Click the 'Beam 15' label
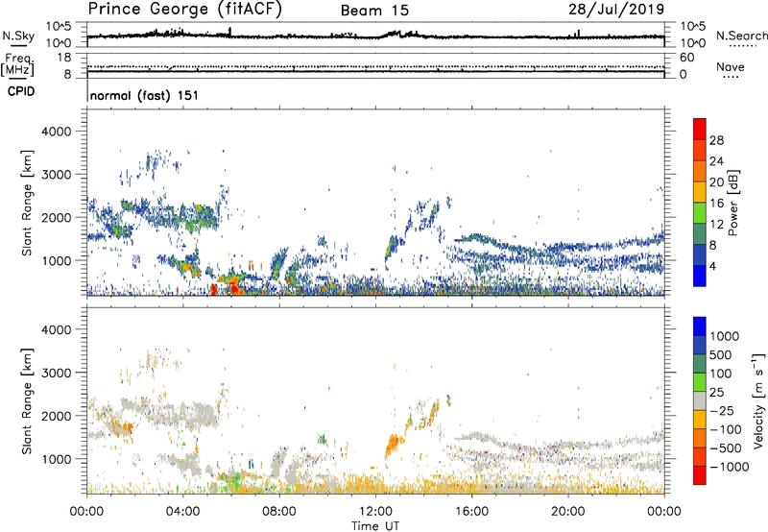Screen dimensions: 768x532 pos(374,11)
